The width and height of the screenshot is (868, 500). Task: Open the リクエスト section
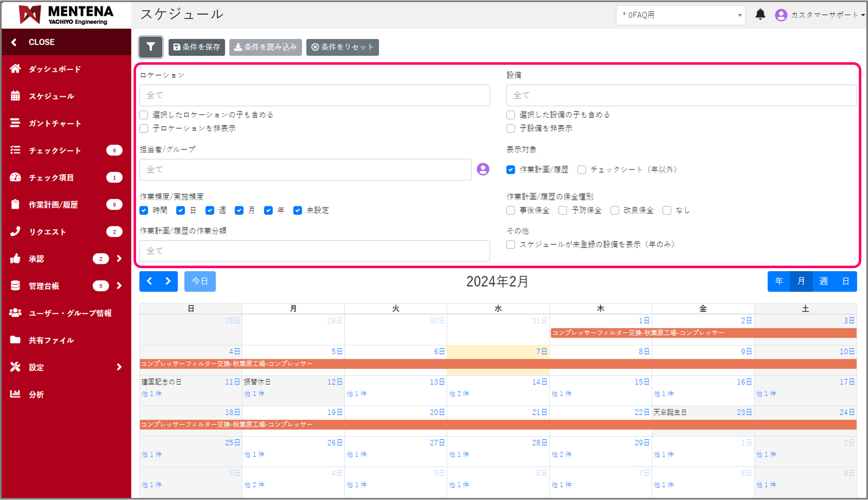[47, 231]
